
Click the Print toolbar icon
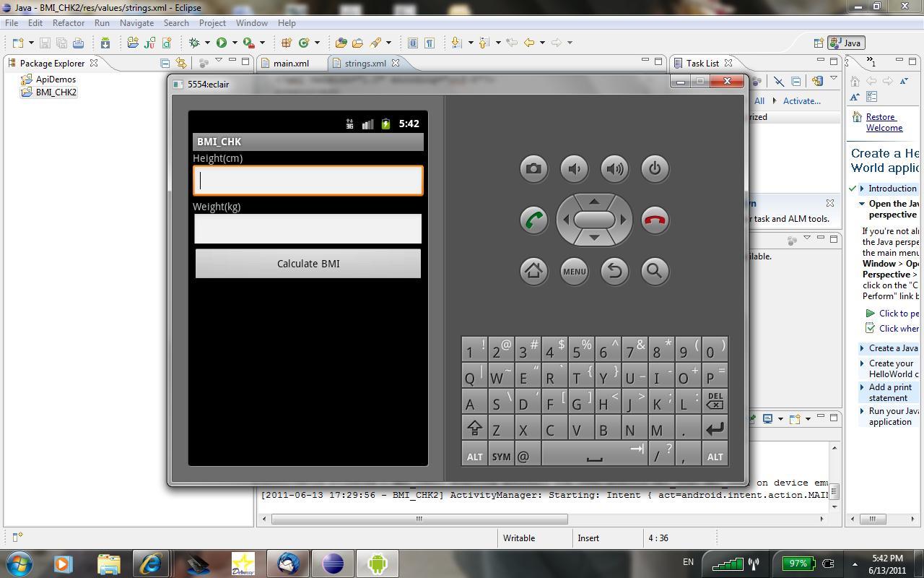[x=78, y=43]
